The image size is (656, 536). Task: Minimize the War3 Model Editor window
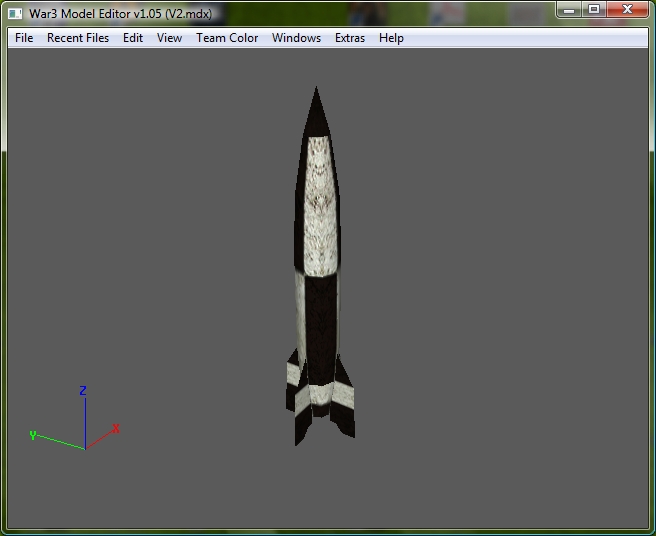(569, 10)
